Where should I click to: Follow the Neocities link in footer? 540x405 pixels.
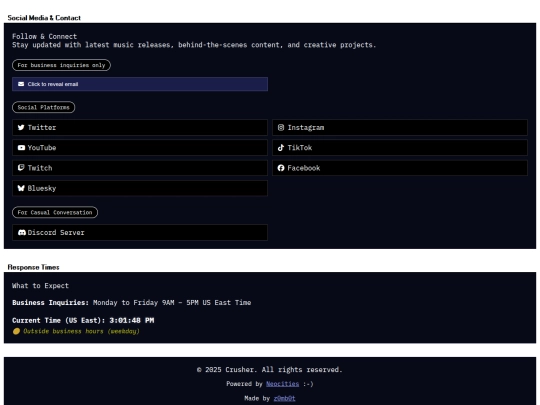[x=282, y=384]
